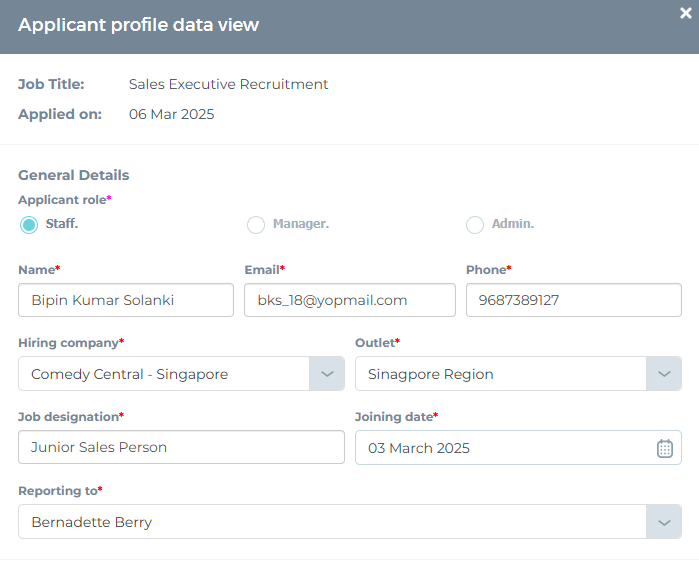The width and height of the screenshot is (699, 567).
Task: Click into the Email input field
Action: click(349, 300)
